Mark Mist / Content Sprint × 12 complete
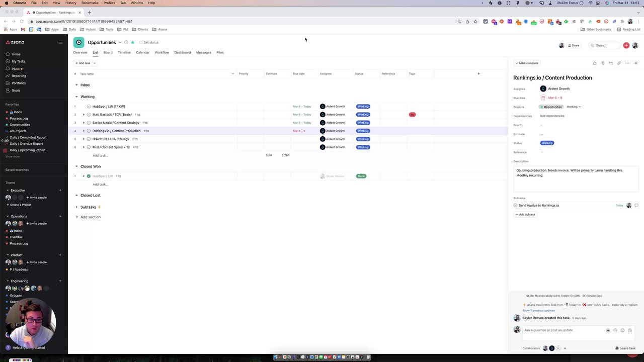The image size is (644, 362). (x=89, y=147)
